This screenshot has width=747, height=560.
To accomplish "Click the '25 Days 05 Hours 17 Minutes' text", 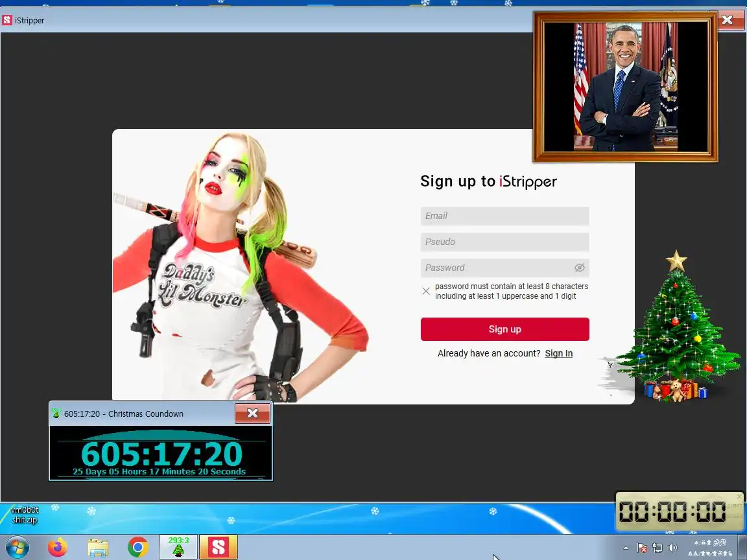I will (x=159, y=471).
